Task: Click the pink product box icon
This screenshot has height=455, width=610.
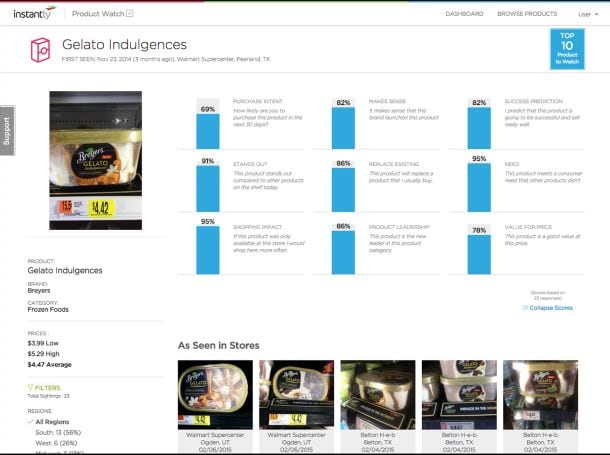Action: tap(40, 50)
